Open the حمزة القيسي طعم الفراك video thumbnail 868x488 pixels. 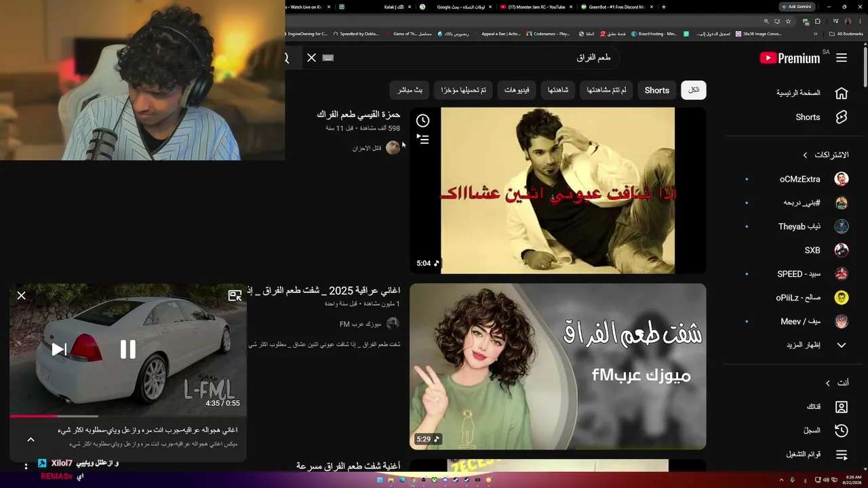pyautogui.click(x=557, y=190)
